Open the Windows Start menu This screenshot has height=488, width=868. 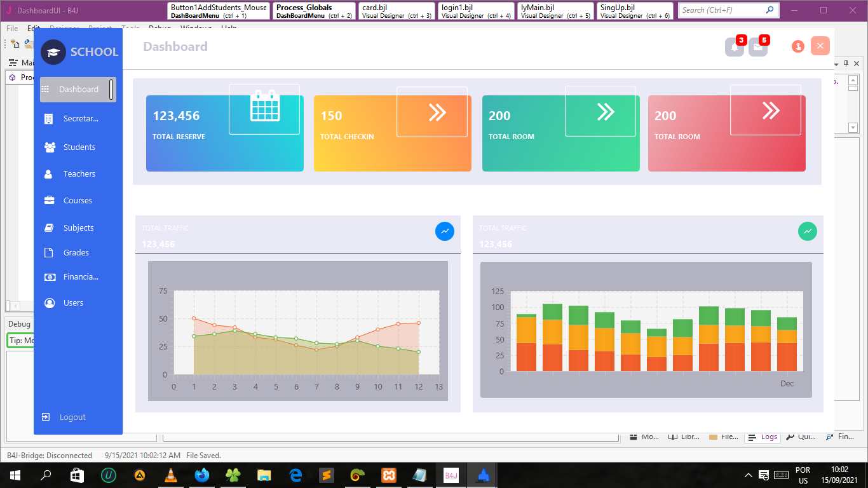pyautogui.click(x=15, y=475)
